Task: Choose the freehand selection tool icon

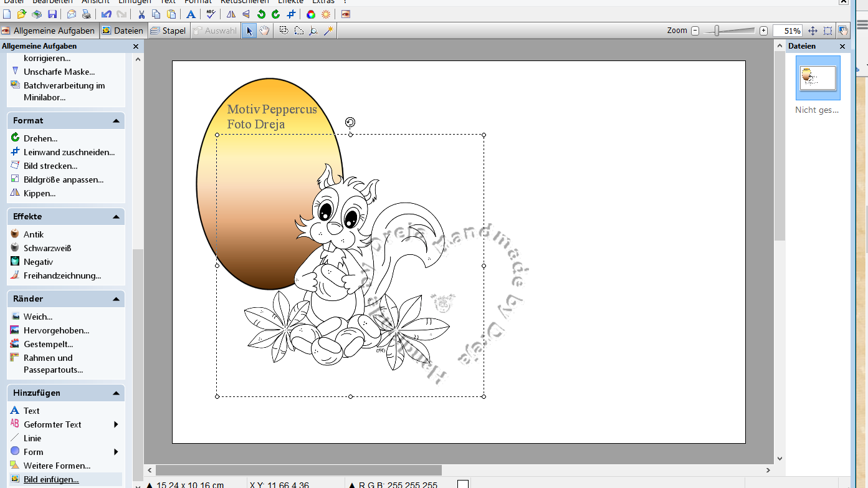Action: (x=298, y=31)
